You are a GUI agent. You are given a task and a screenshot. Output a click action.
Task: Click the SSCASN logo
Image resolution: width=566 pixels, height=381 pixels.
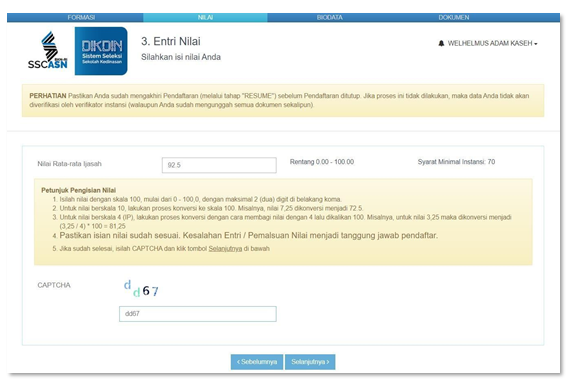(x=48, y=50)
